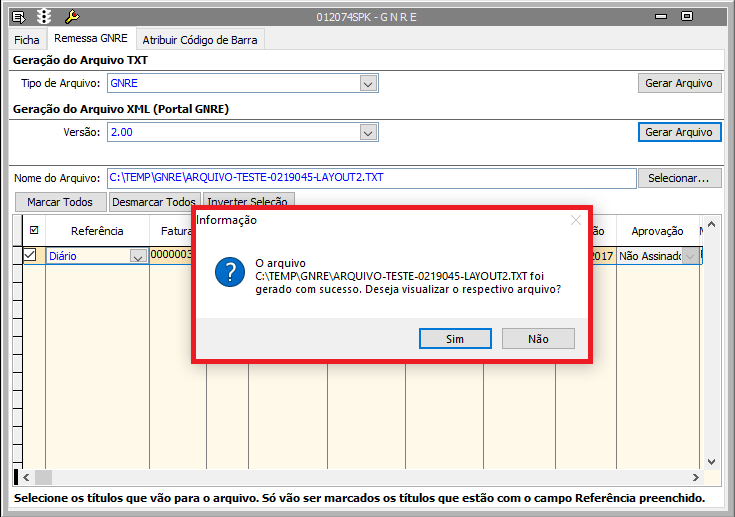The width and height of the screenshot is (735, 517).
Task: Click Gerar Arquivo for TXT generation
Action: click(679, 83)
